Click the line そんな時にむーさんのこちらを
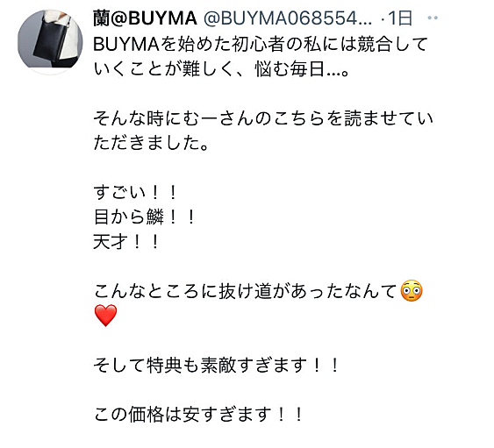The width and height of the screenshot is (494, 448). [x=263, y=118]
